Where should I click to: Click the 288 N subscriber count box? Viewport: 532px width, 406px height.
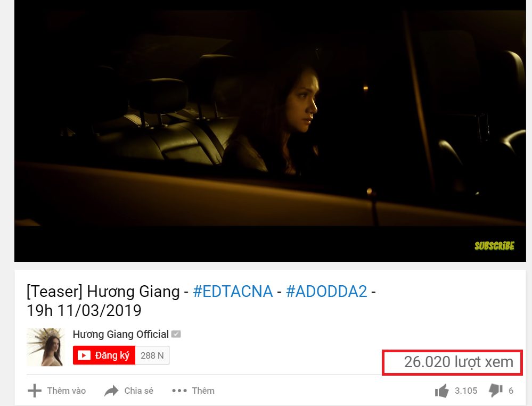click(152, 355)
